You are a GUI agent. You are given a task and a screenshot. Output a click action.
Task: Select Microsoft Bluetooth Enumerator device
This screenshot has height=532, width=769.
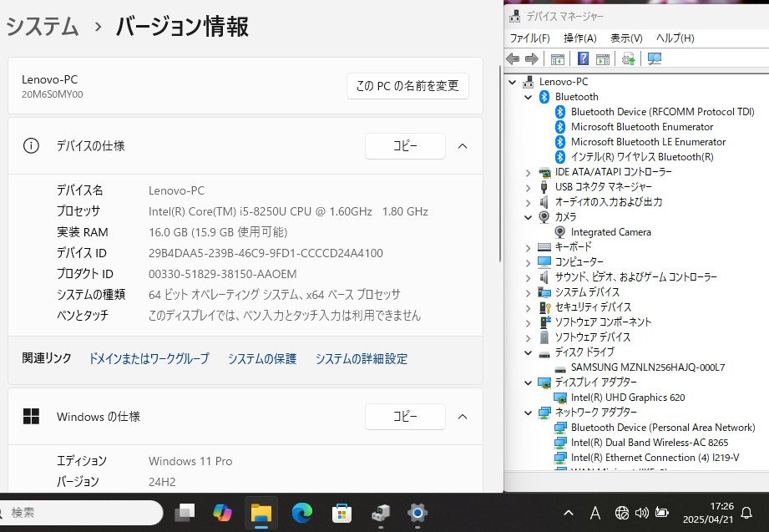click(x=641, y=127)
